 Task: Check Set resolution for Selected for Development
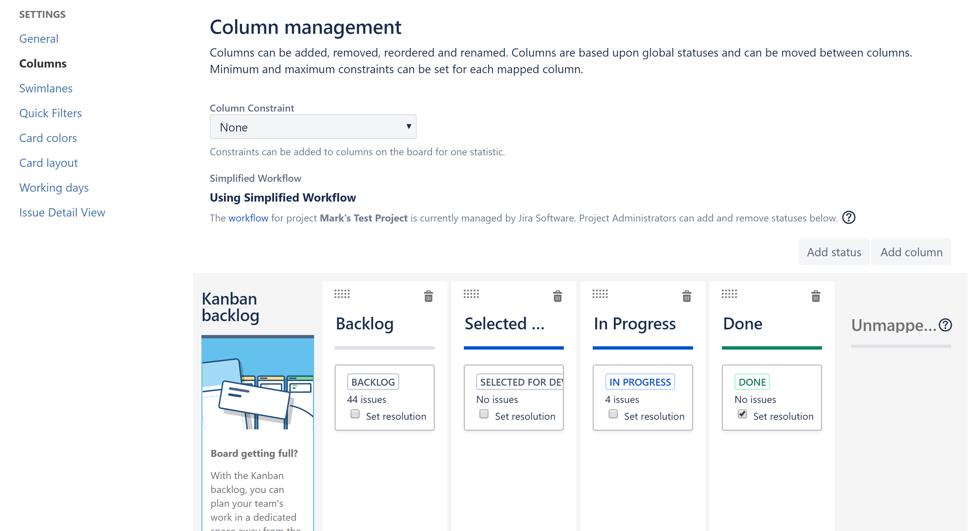[484, 414]
